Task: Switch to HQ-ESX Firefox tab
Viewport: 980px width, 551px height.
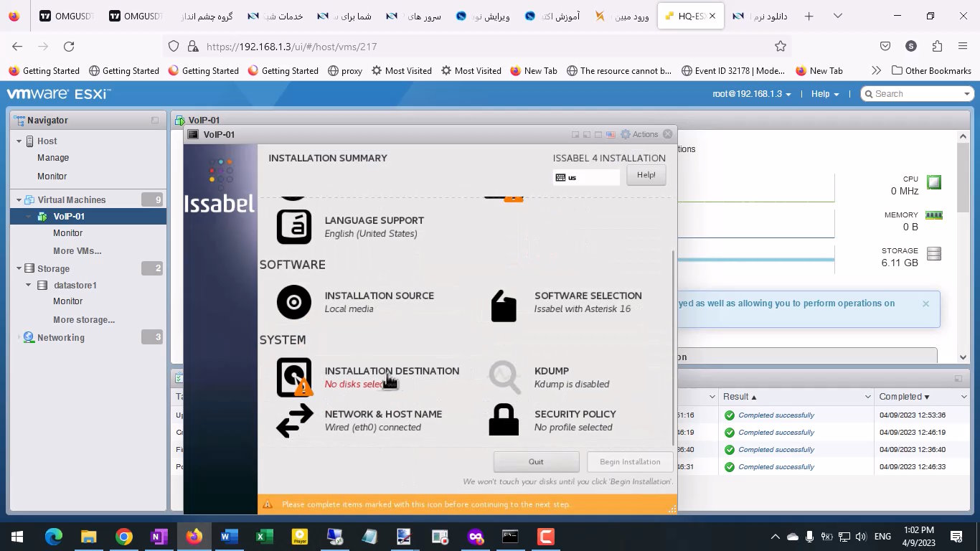Action: [x=689, y=16]
